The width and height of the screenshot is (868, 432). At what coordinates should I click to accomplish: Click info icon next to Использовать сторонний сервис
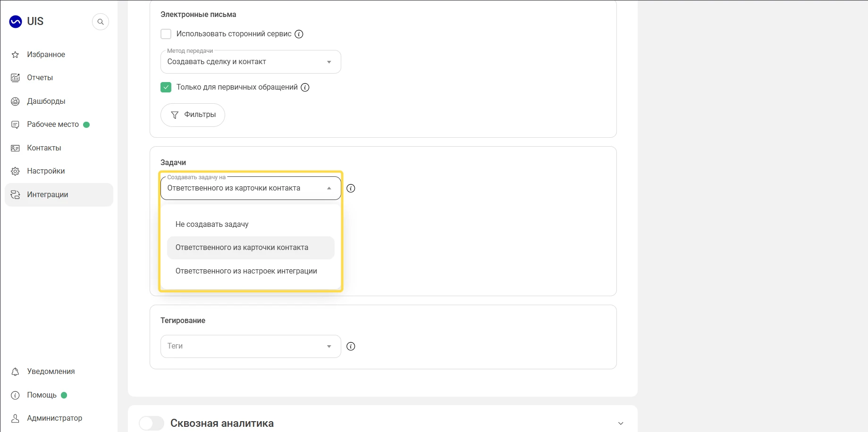point(299,34)
